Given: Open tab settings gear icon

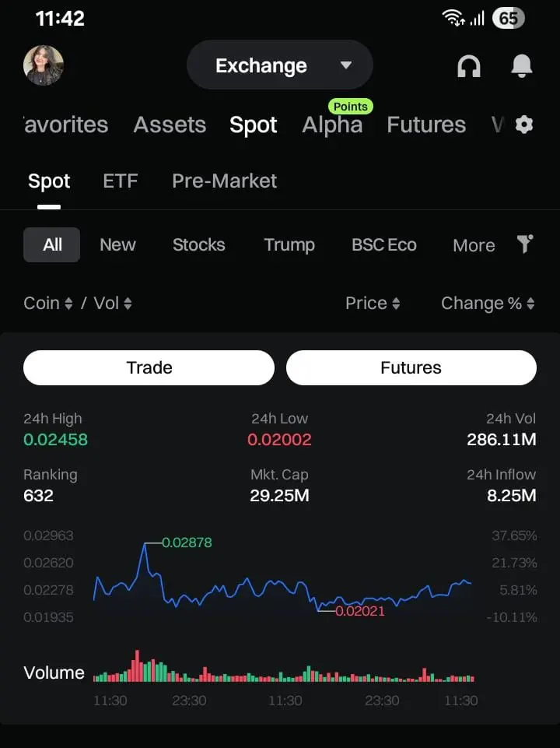Looking at the screenshot, I should click(x=523, y=125).
